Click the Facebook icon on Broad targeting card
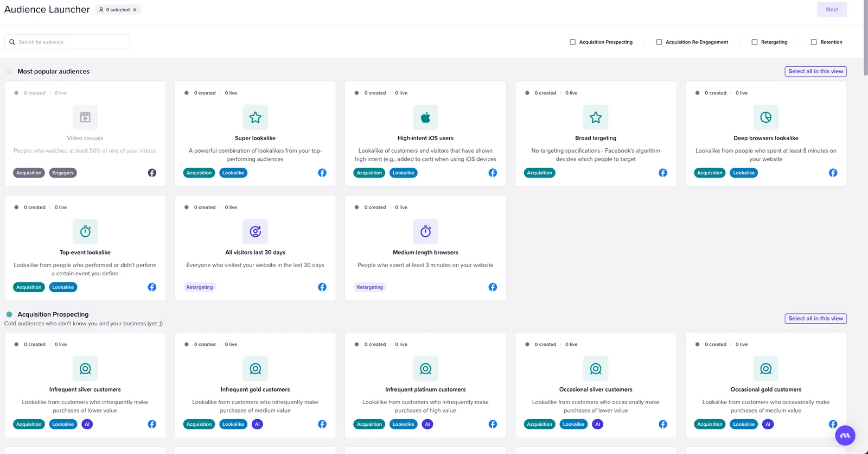The width and height of the screenshot is (868, 454). (x=663, y=173)
